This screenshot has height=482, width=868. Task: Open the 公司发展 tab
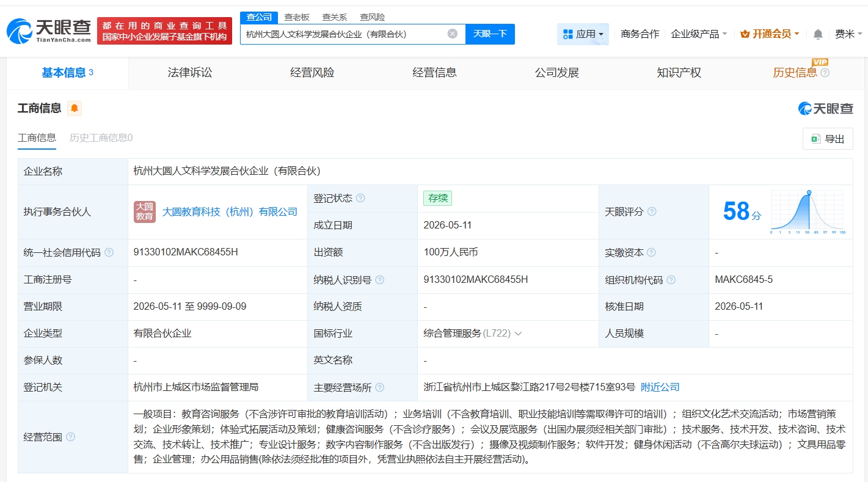tap(556, 73)
